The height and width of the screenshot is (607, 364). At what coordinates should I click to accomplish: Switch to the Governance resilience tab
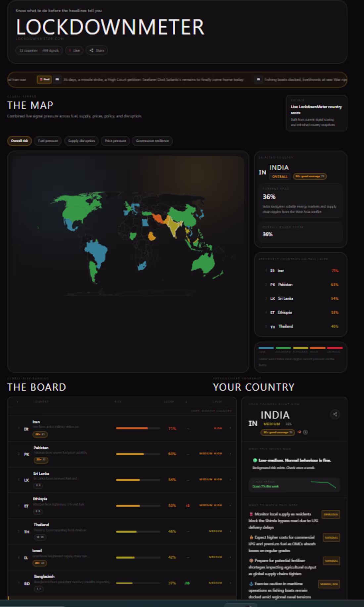152,141
